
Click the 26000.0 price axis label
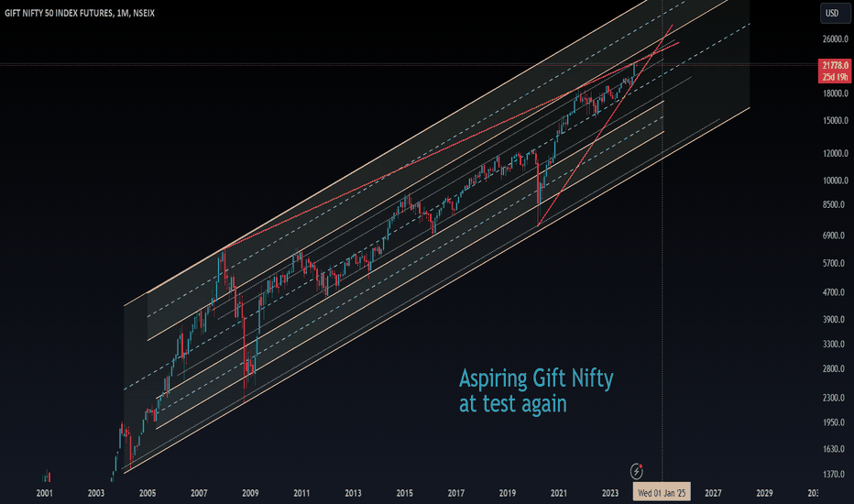pos(836,39)
